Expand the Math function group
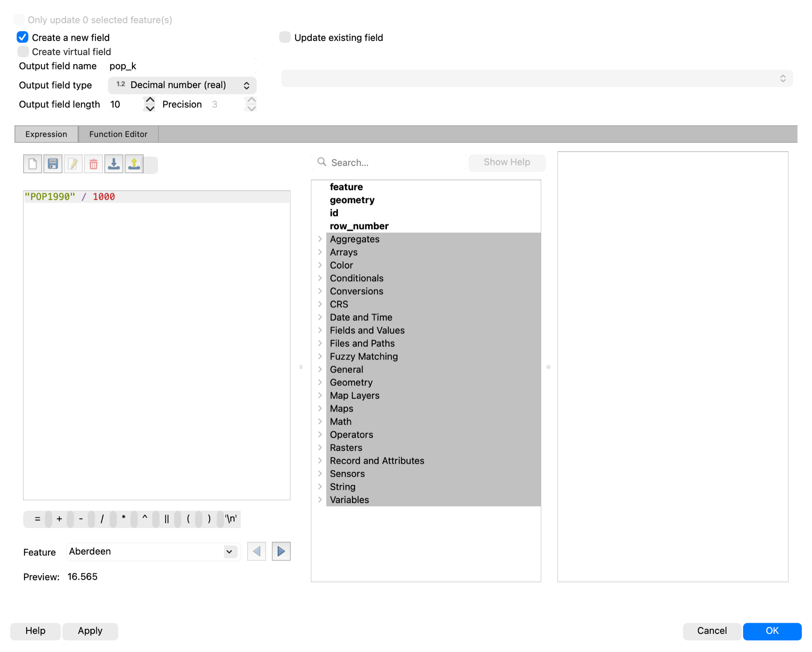The height and width of the screenshot is (652, 812). click(320, 422)
